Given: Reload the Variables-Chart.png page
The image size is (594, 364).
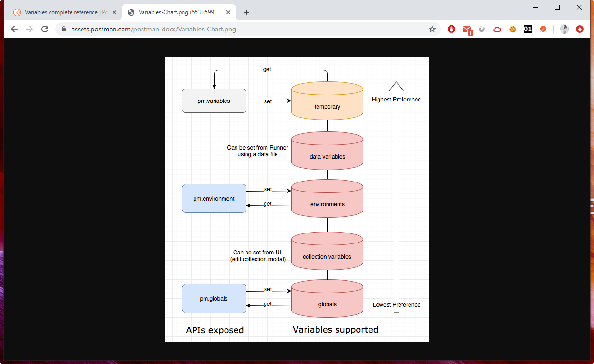Looking at the screenshot, I should (45, 29).
